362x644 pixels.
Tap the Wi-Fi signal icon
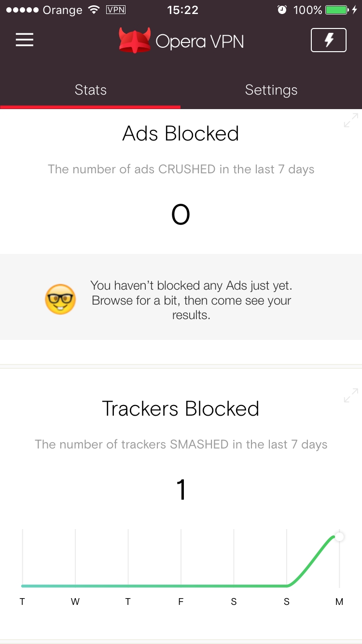click(x=94, y=10)
